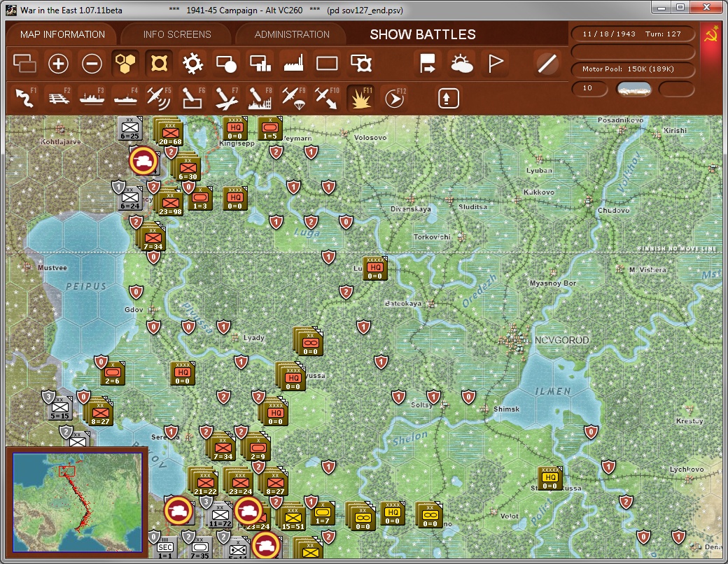Click the cloudy weather indicator pill
Viewport: 728px width, 564px height.
(633, 89)
